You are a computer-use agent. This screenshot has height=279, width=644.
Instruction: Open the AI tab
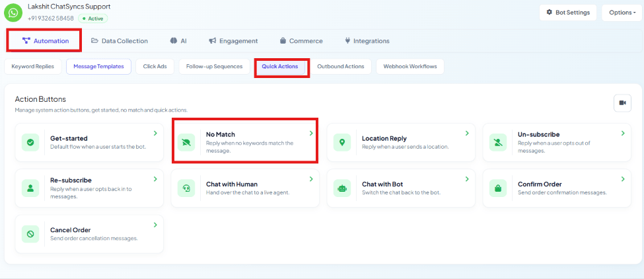(x=178, y=41)
